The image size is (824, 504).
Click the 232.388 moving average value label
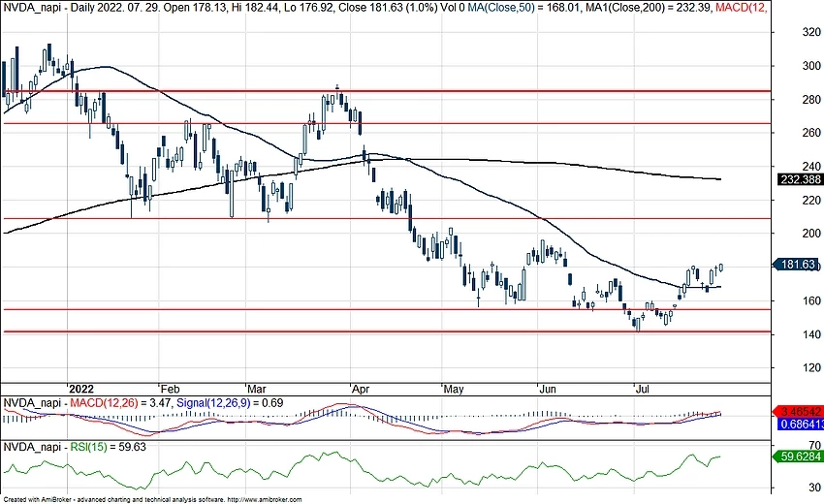coord(801,179)
